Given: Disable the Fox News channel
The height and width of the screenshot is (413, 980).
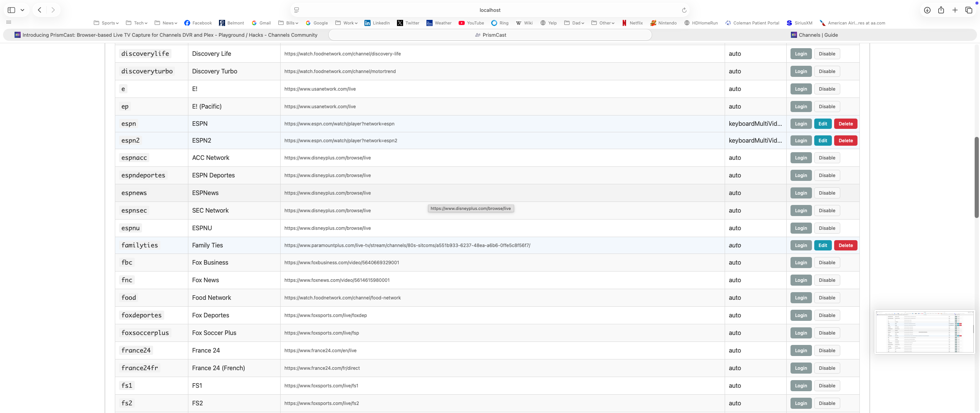Looking at the screenshot, I should [x=827, y=280].
